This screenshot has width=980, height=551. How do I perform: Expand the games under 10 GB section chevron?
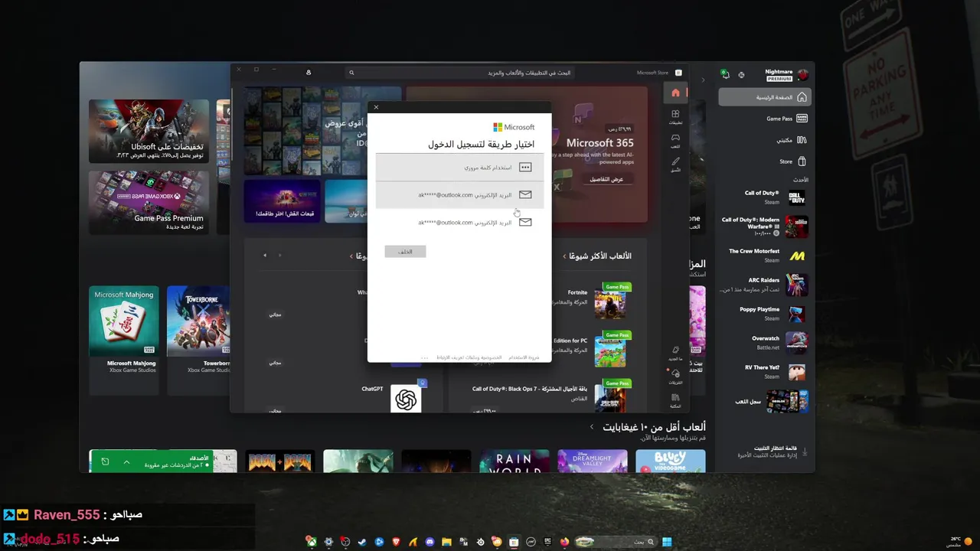pyautogui.click(x=591, y=427)
